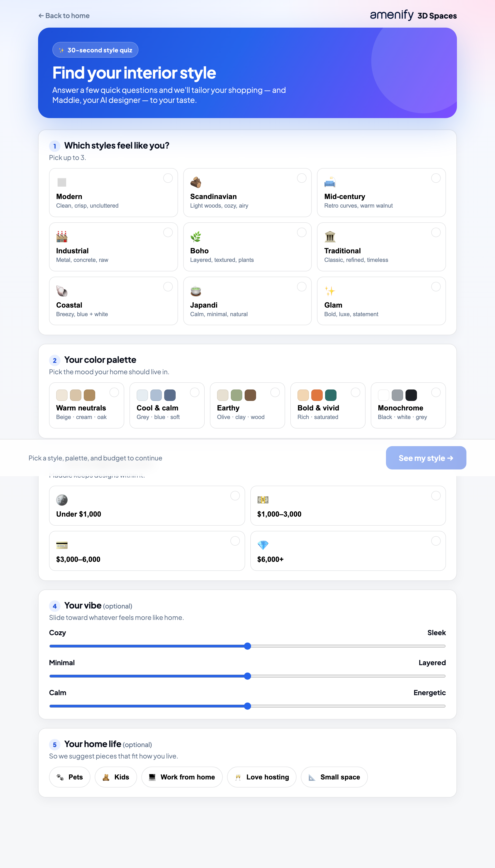This screenshot has height=868, width=495.
Task: Click the champagne glasses icon on Love hosting
Action: coord(238,777)
